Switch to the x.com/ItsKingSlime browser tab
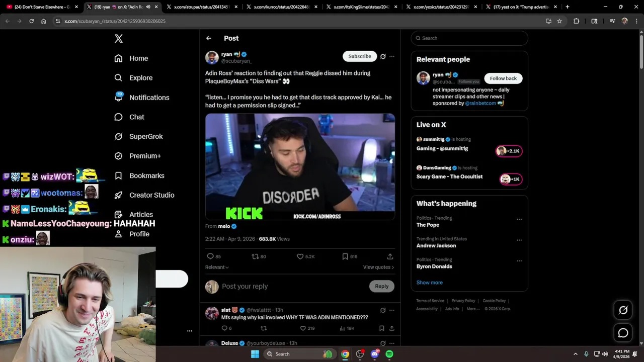Viewport: 644px width, 362px height. click(x=360, y=7)
